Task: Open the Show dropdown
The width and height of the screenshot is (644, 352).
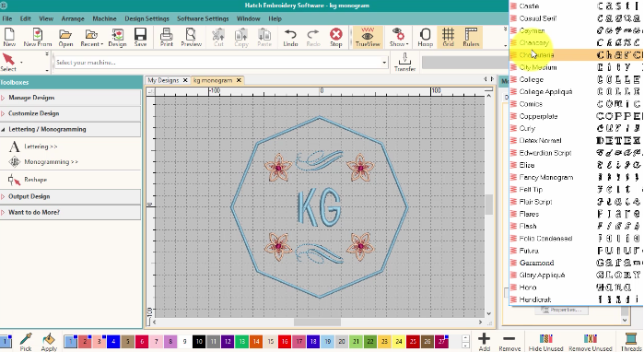Action: point(398,37)
